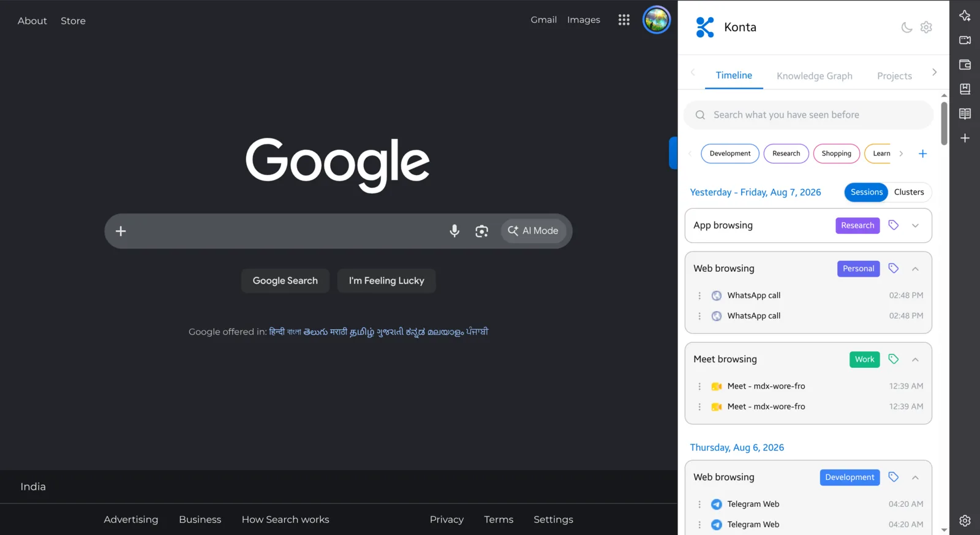The width and height of the screenshot is (980, 535).
Task: Click the blue Konta panel side handle
Action: [x=673, y=153]
